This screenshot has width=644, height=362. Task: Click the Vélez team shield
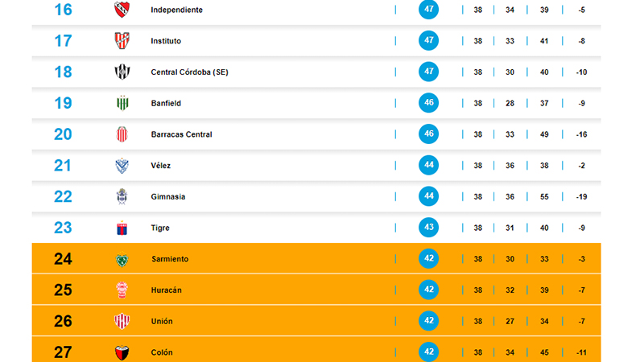click(x=122, y=165)
